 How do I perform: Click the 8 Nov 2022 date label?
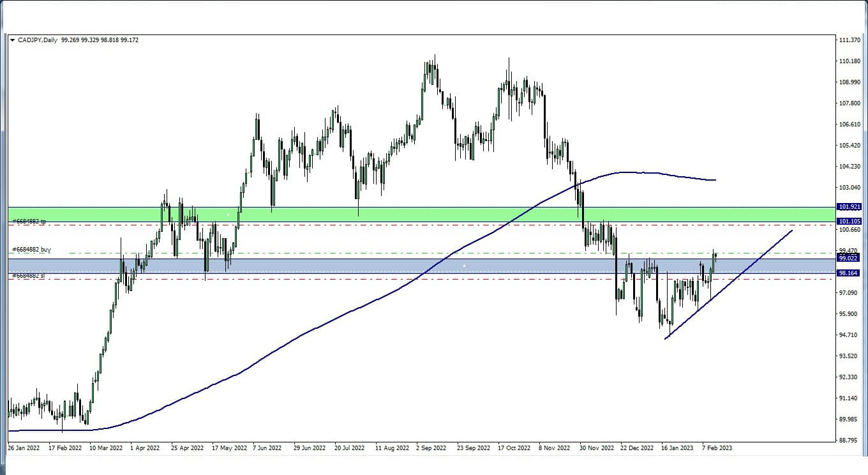(555, 448)
